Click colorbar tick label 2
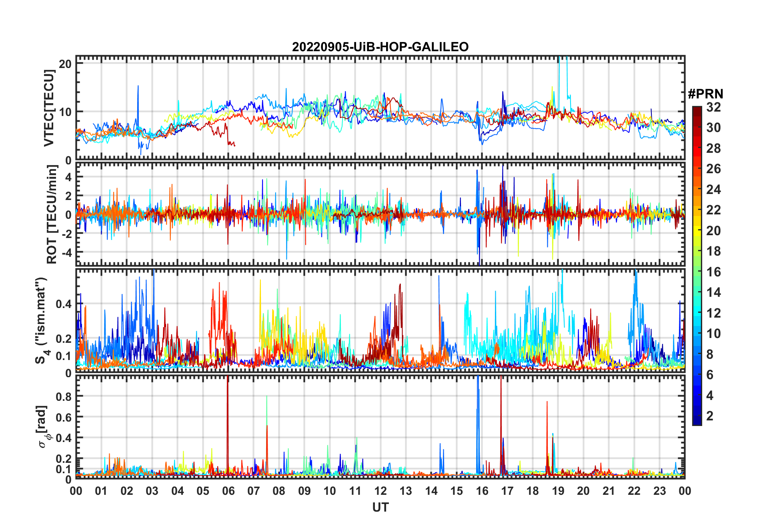The image size is (761, 532). coord(710,416)
